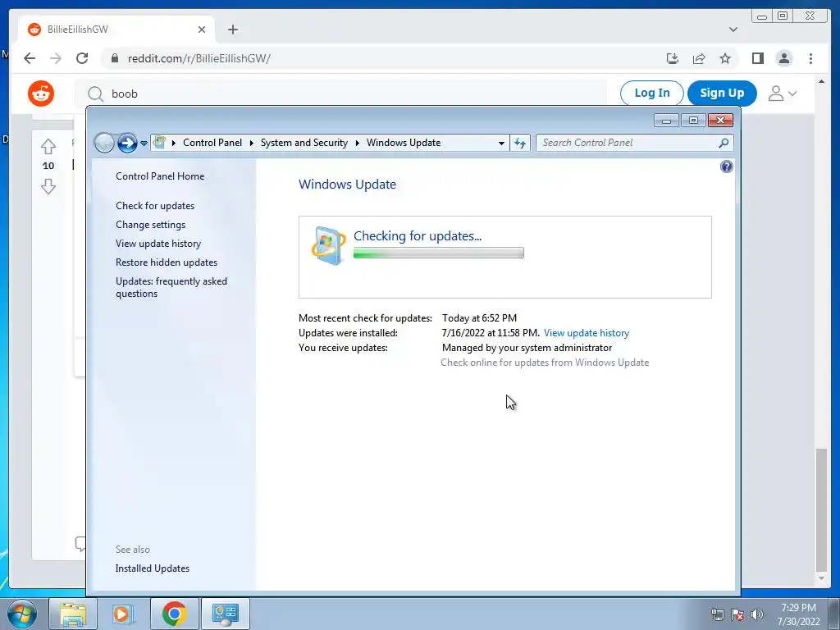Click the Windows Update shield icon

[328, 245]
